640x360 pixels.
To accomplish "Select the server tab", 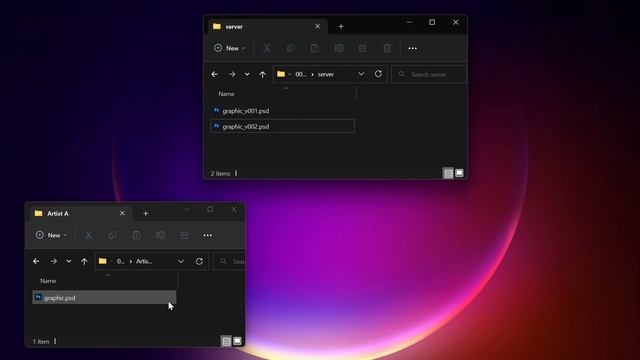I will tap(267, 27).
